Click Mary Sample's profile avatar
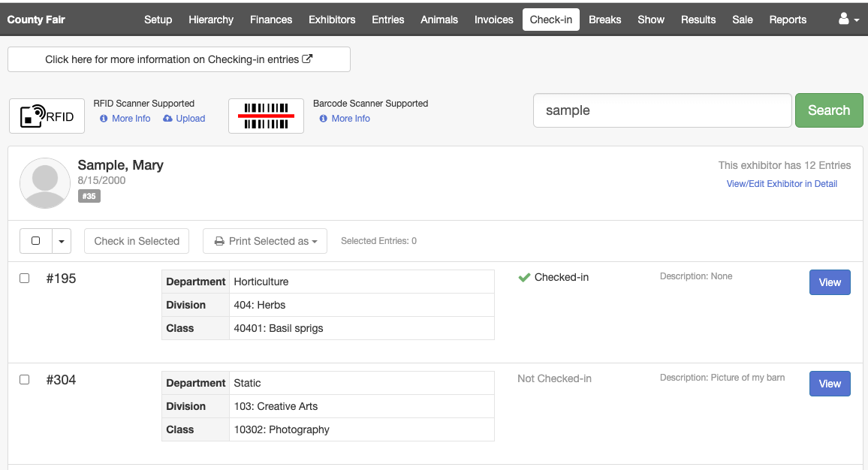This screenshot has height=470, width=868. [x=46, y=183]
